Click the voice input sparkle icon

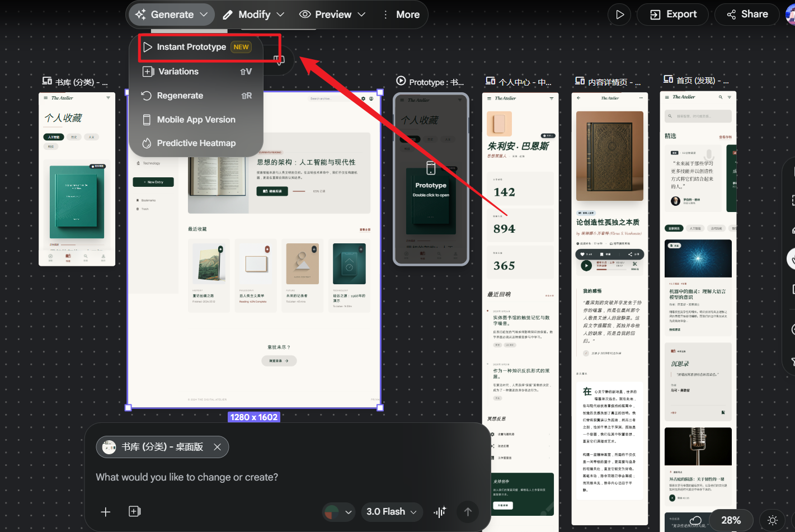click(440, 512)
